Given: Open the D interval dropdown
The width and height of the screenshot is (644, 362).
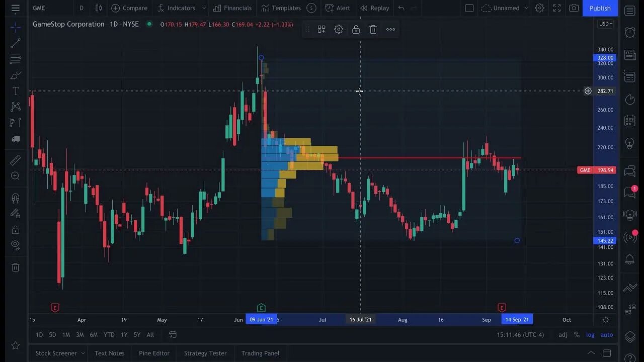Looking at the screenshot, I should pos(82,8).
